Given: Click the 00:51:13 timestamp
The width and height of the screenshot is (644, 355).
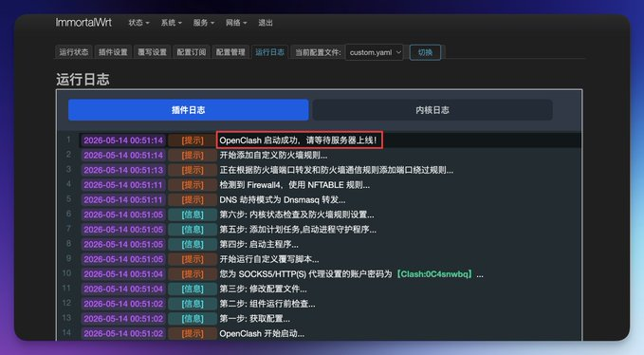Looking at the screenshot, I should [123, 170].
